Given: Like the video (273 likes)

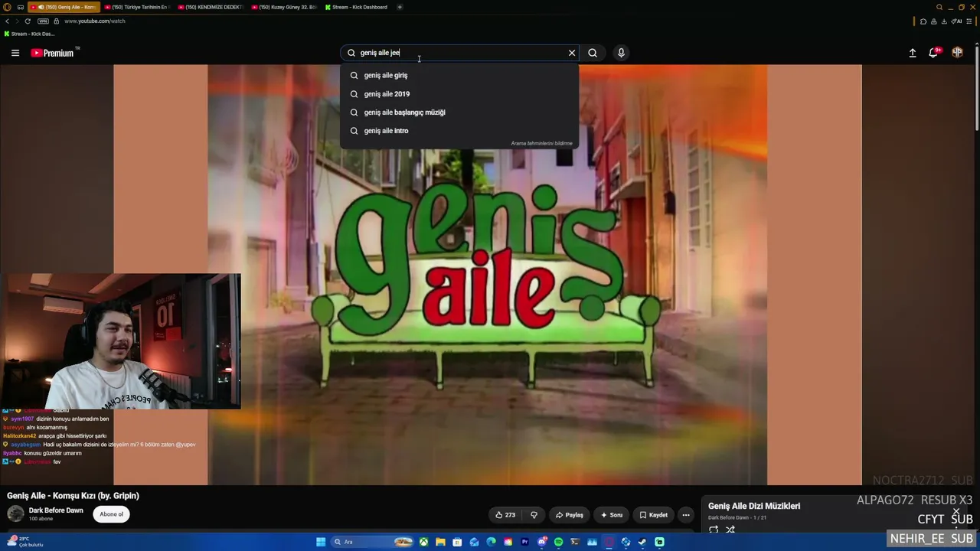Looking at the screenshot, I should [505, 515].
